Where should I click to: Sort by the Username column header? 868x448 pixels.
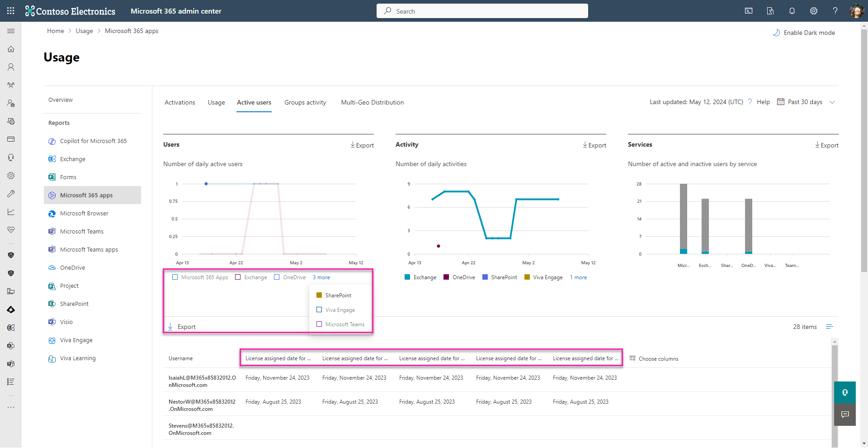181,358
